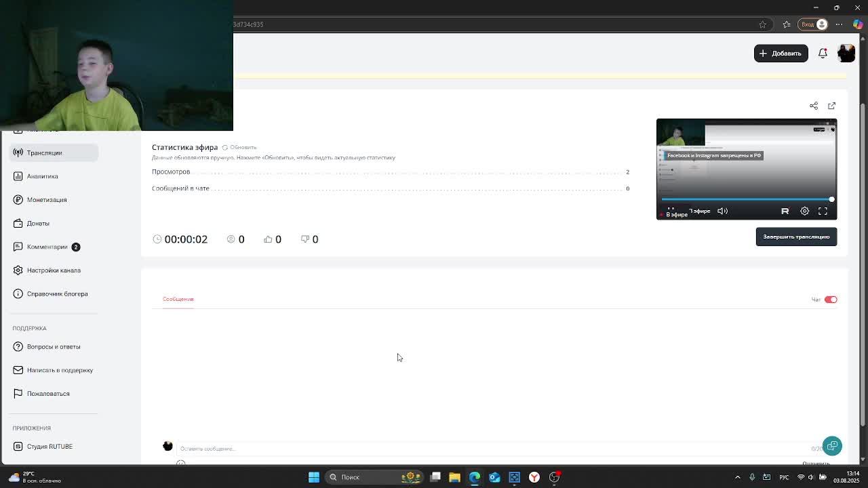Open player settings gear
This screenshot has height=488, width=868.
[805, 211]
